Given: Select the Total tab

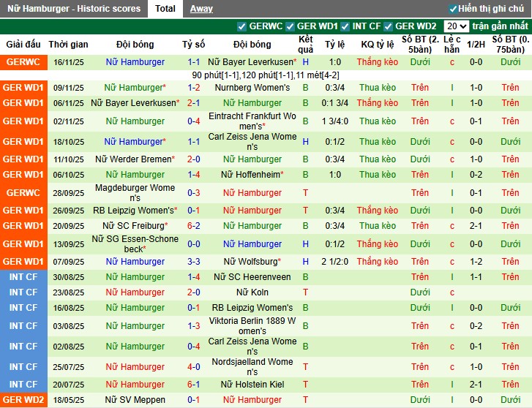Looking at the screenshot, I should coord(165,9).
